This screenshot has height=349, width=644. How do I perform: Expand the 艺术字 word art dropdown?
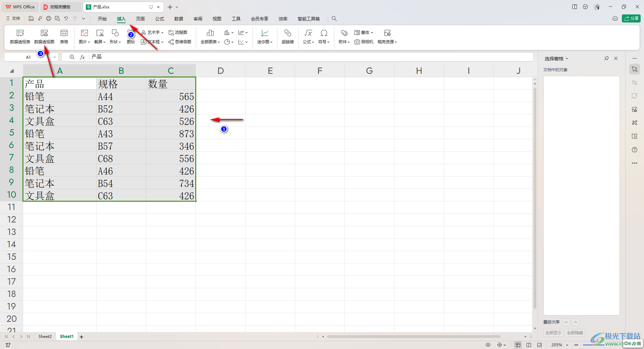coord(162,33)
